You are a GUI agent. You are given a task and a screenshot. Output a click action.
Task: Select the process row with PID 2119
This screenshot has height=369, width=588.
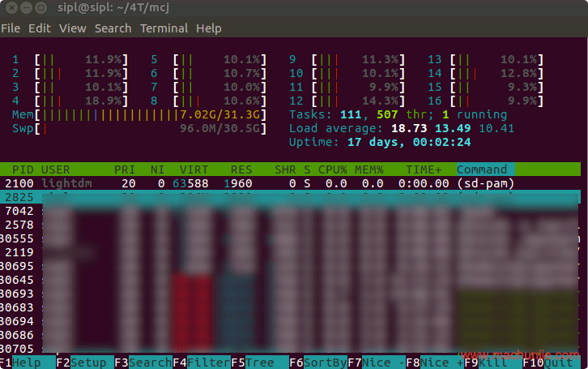pyautogui.click(x=290, y=252)
